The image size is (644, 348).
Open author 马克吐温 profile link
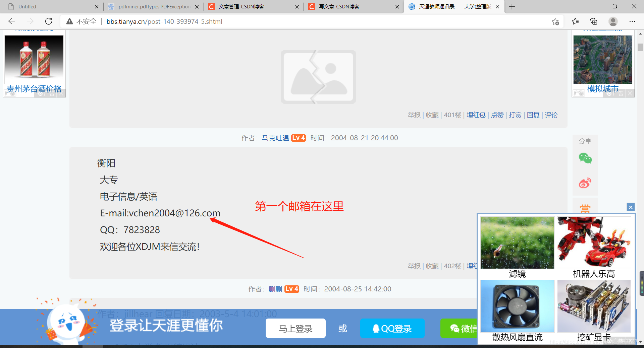[275, 138]
